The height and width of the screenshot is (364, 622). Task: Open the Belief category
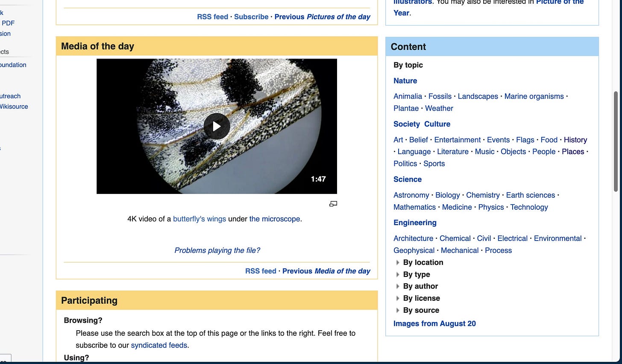pyautogui.click(x=418, y=140)
